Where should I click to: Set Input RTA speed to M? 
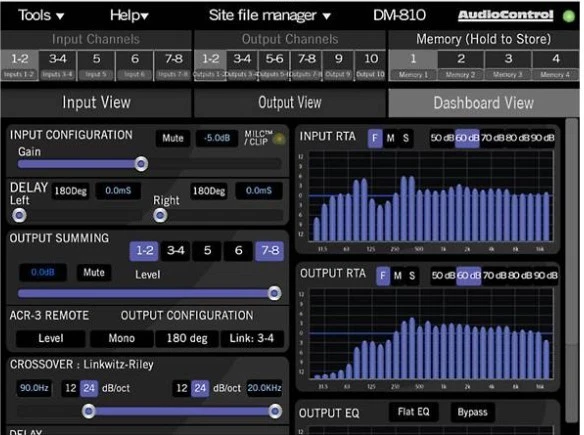click(x=390, y=139)
